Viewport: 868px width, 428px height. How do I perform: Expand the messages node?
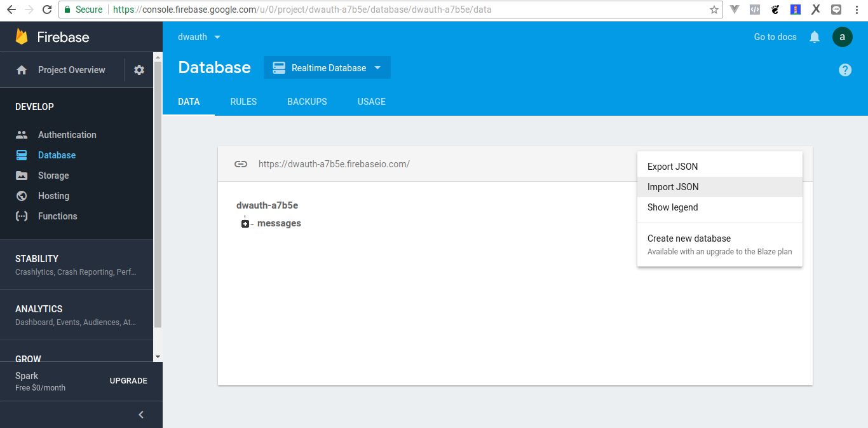coord(245,224)
